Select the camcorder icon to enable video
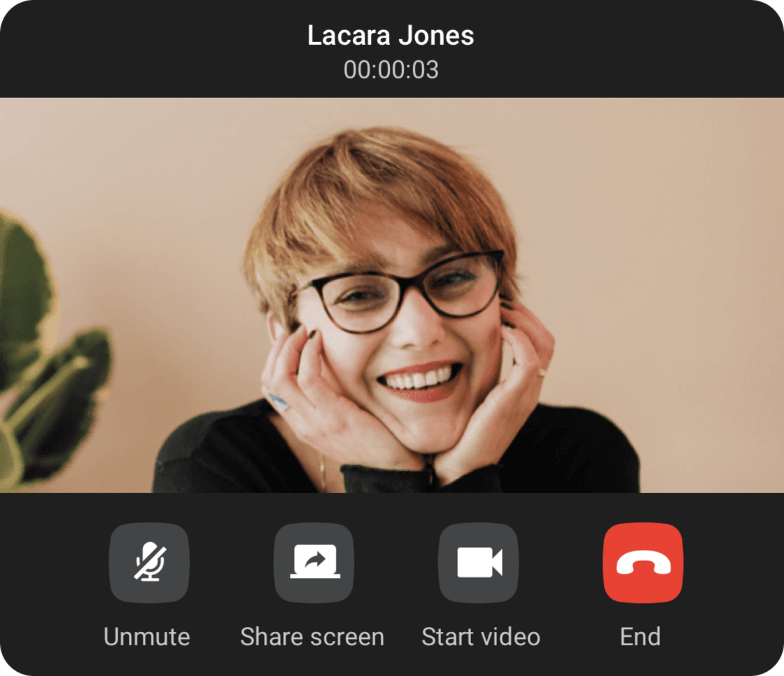 tap(479, 562)
